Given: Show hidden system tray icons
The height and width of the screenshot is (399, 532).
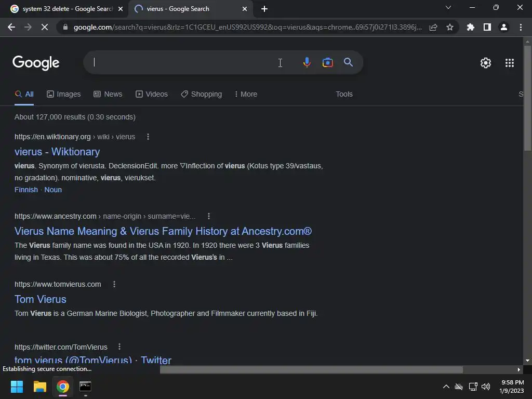Looking at the screenshot, I should pyautogui.click(x=446, y=387).
